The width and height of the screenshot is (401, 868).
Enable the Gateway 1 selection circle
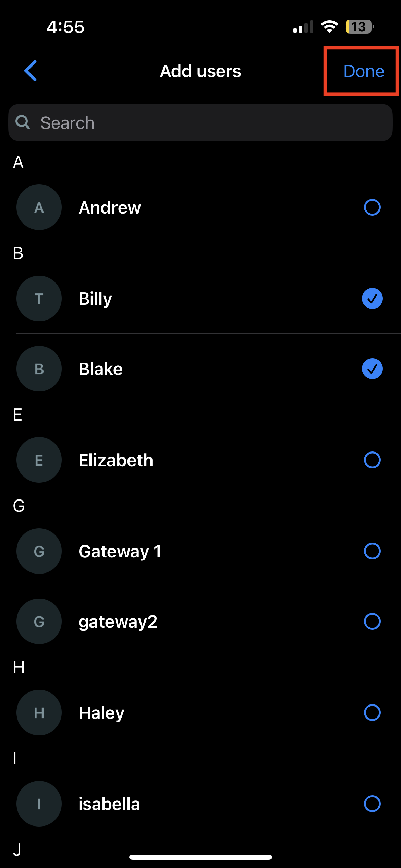pos(372,551)
